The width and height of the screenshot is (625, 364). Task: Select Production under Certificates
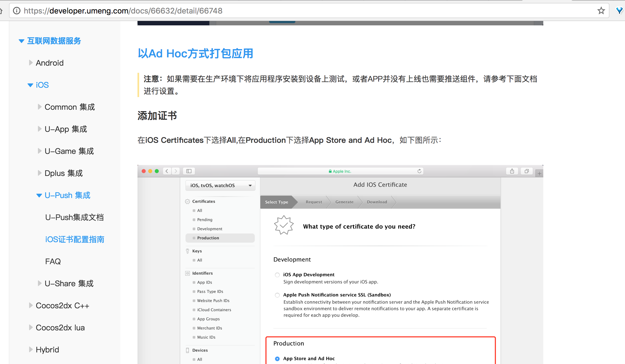[220, 238]
